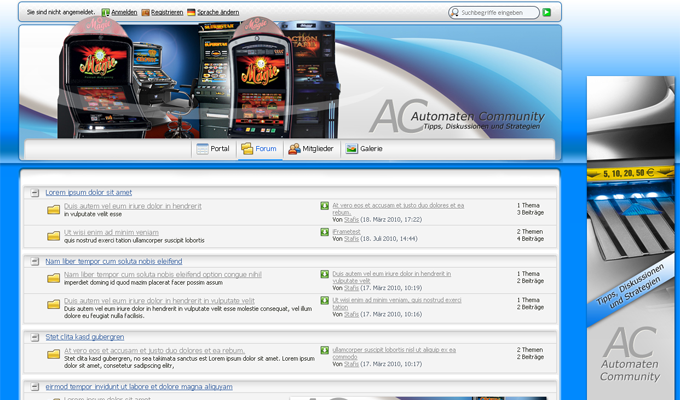Viewport: 680px width, 400px height.
Task: Collapse the 'Nam liber tempor cum soluta nobis eleifend' category
Action: (35, 261)
